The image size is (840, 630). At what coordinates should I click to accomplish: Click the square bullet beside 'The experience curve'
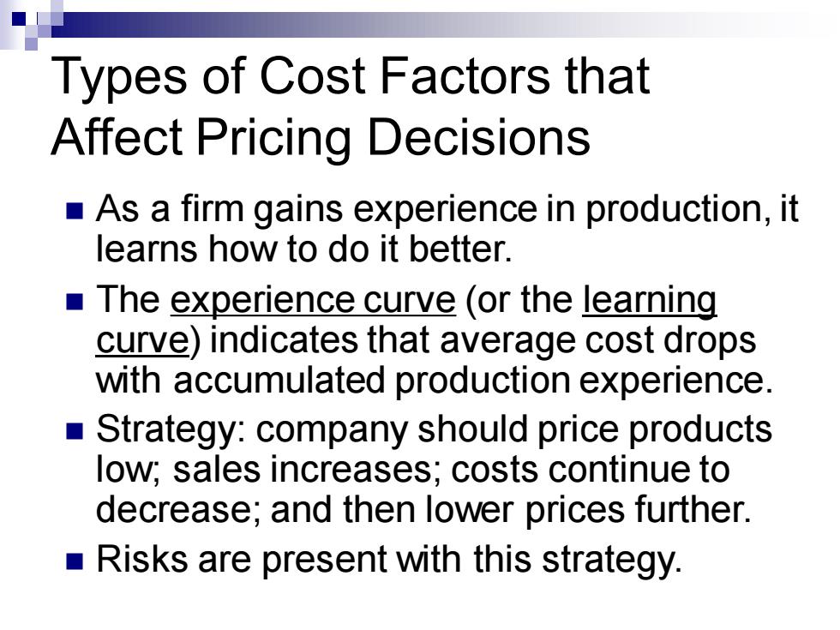75,302
